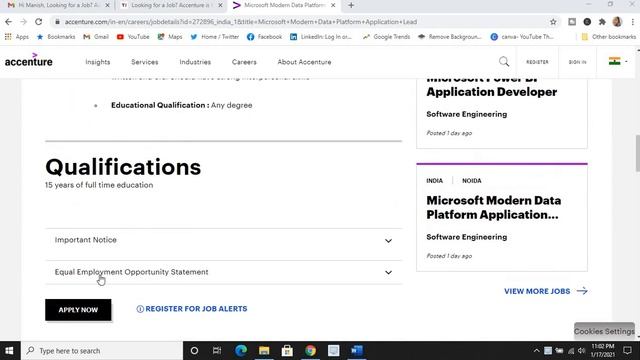Open the YouTube bookmark

(x=133, y=37)
